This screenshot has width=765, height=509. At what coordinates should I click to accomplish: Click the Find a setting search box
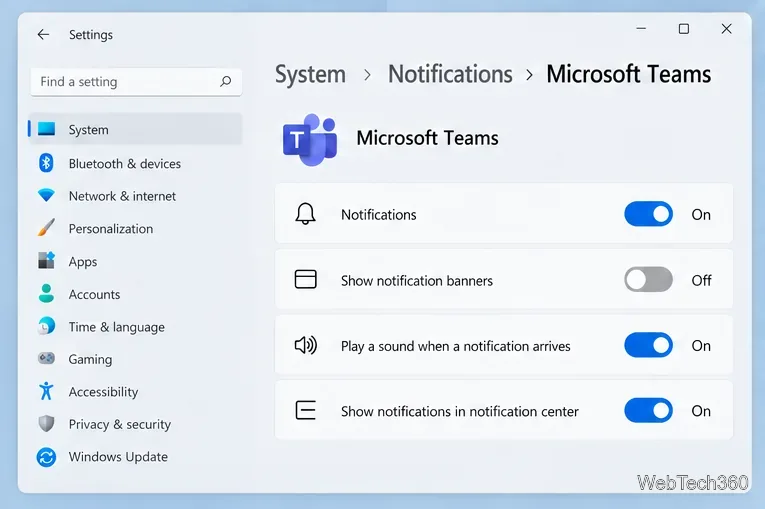[136, 81]
